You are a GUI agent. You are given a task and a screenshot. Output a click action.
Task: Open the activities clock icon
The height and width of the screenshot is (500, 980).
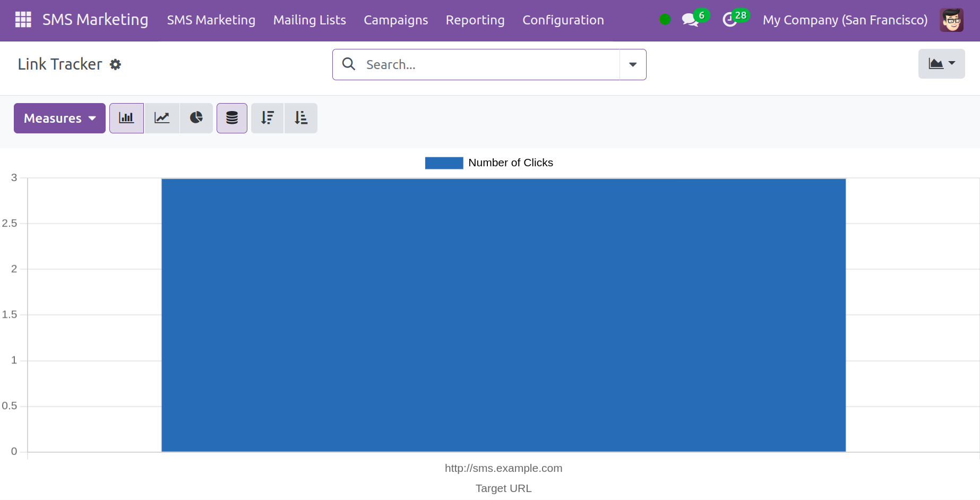point(730,20)
